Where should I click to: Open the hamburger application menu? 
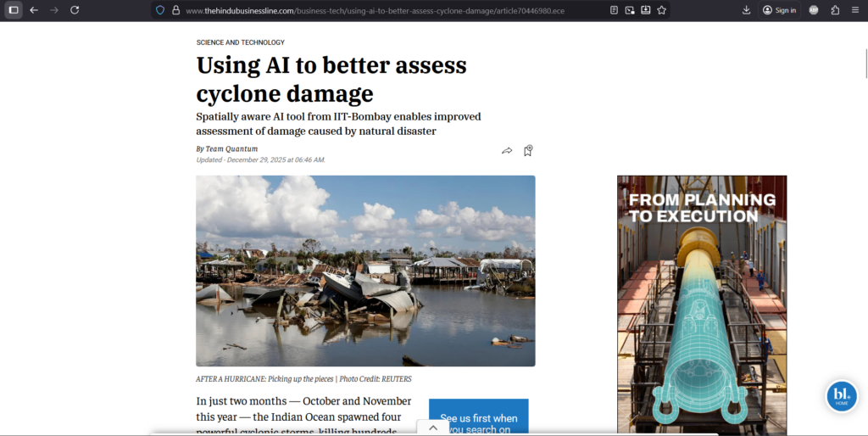click(x=855, y=10)
